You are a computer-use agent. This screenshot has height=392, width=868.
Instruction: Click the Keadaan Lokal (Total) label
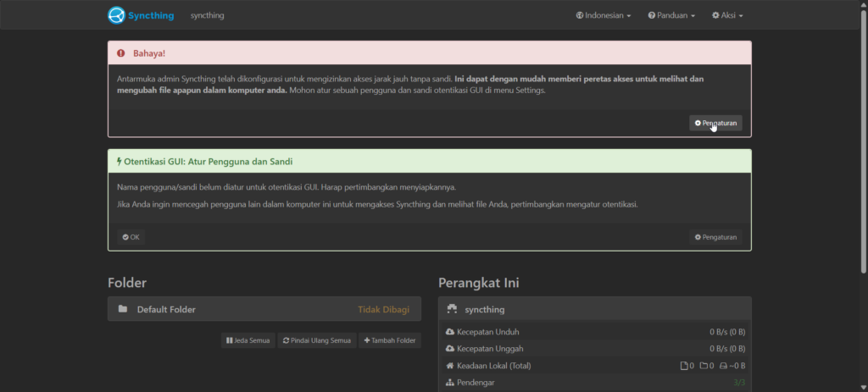[x=494, y=366]
